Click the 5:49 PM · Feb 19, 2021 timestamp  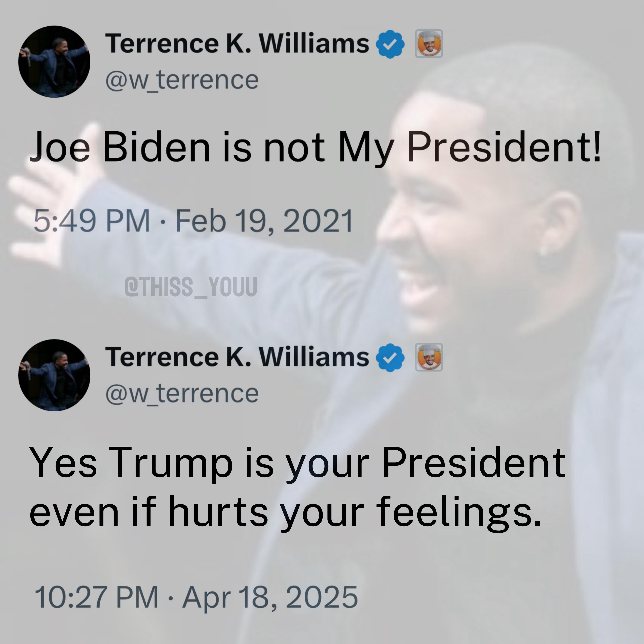click(x=193, y=221)
